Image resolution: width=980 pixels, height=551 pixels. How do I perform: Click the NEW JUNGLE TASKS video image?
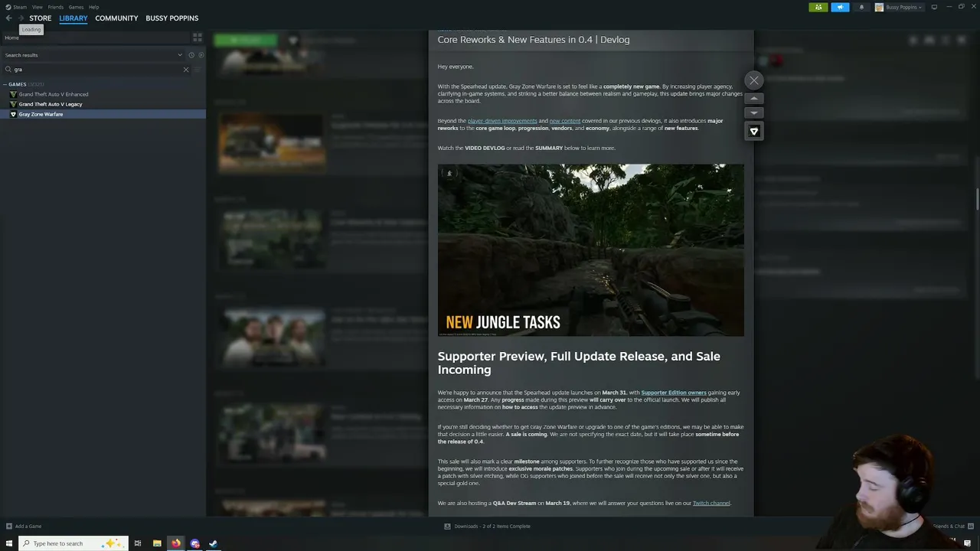(x=590, y=250)
